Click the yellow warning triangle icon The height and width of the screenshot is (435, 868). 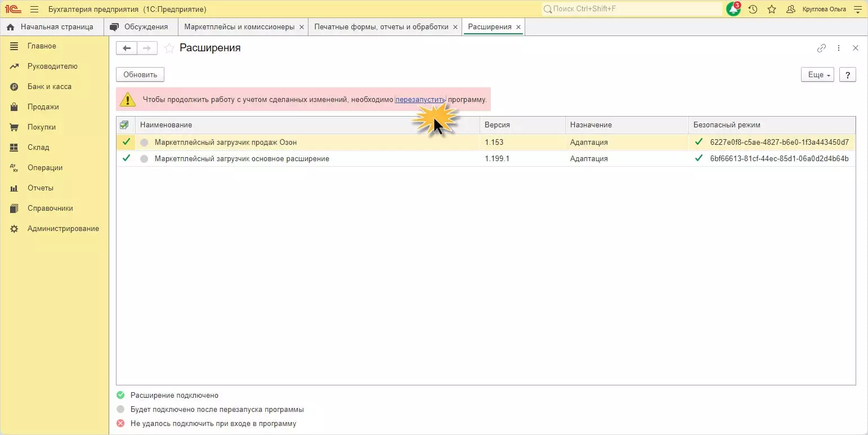tap(128, 100)
